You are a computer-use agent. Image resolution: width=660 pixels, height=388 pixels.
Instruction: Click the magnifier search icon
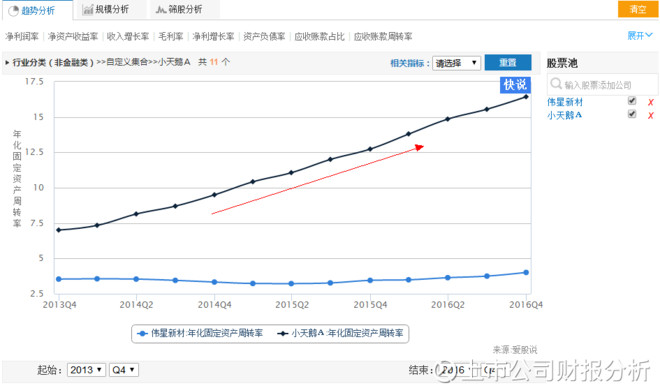click(556, 84)
